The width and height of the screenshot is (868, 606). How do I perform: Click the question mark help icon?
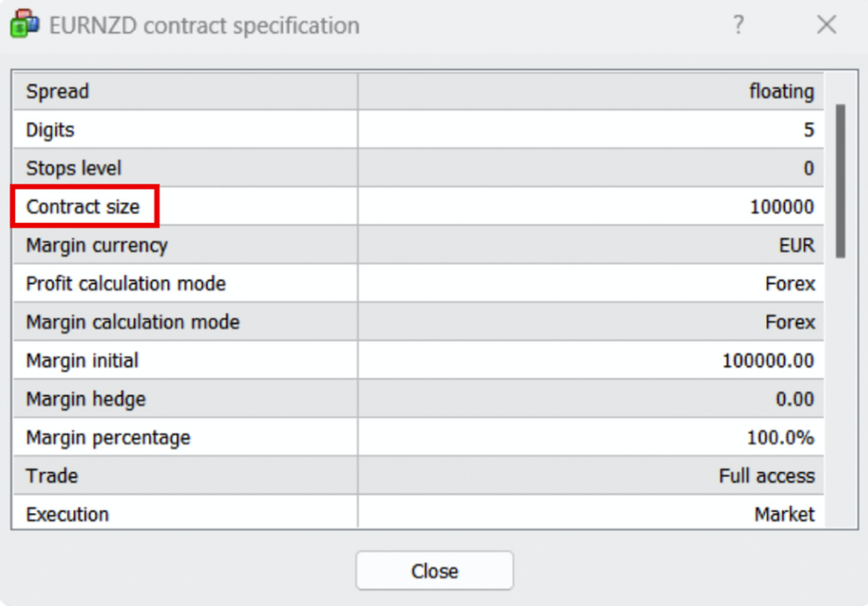(x=738, y=25)
